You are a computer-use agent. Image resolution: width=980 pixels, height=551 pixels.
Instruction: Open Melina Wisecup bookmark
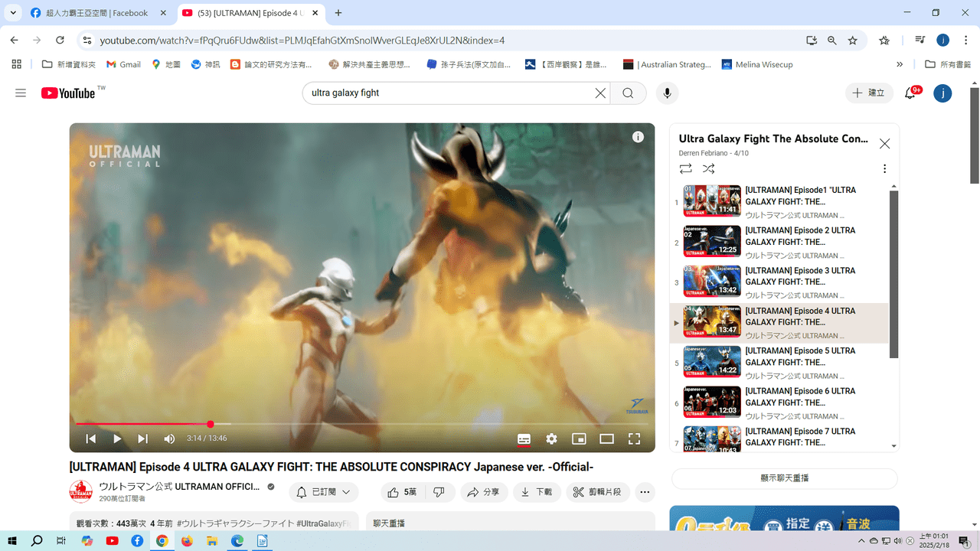pos(757,64)
